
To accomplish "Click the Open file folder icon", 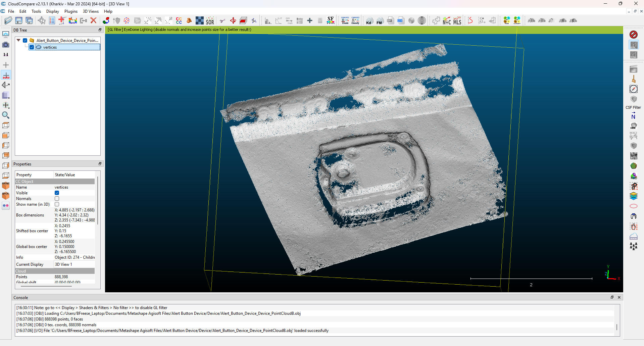I will click(8, 21).
